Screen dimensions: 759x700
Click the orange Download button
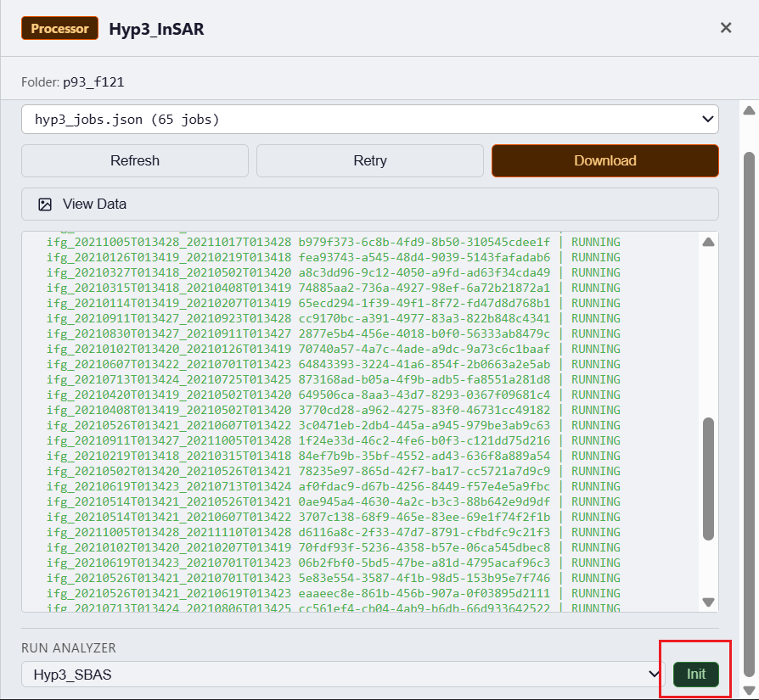pyautogui.click(x=604, y=160)
